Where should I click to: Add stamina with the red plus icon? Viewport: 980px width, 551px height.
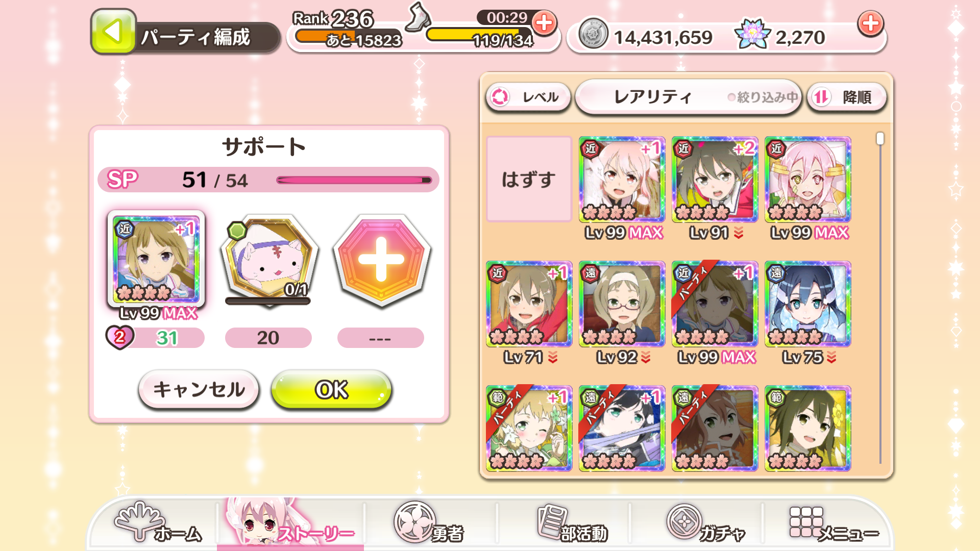tap(544, 23)
